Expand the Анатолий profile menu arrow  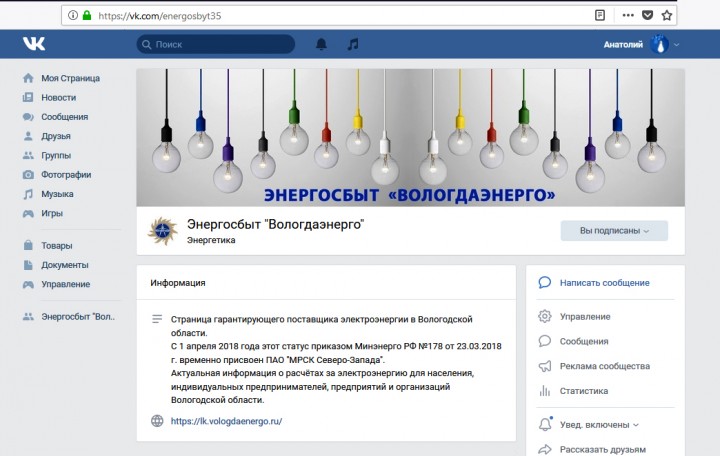[676, 45]
